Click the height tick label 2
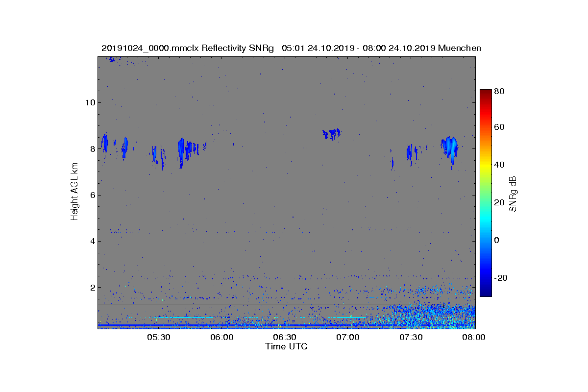This screenshot has width=588, height=392. point(92,287)
